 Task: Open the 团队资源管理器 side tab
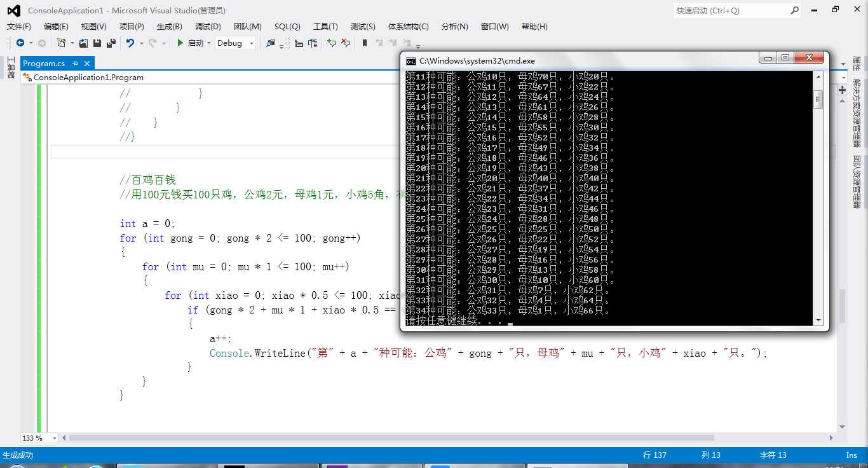click(857, 182)
